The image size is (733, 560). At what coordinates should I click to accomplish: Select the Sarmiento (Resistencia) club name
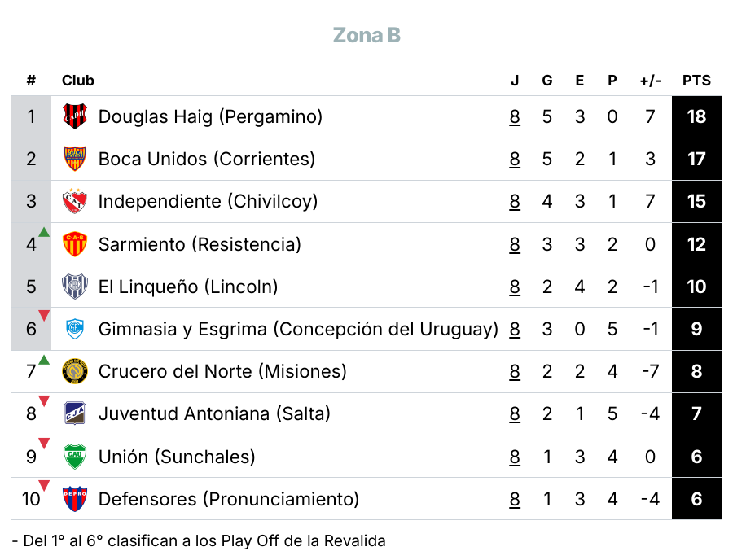(x=200, y=244)
